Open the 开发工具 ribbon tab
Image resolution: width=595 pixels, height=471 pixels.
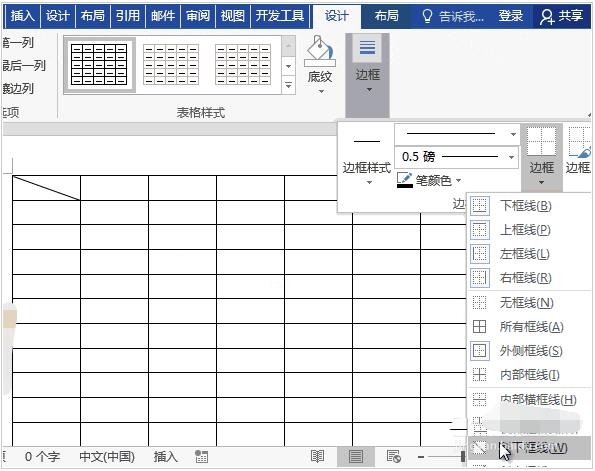pos(280,16)
